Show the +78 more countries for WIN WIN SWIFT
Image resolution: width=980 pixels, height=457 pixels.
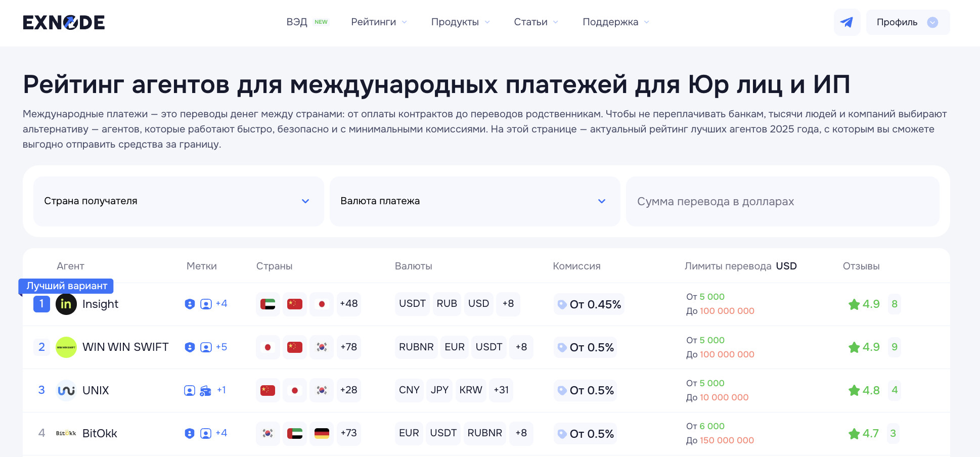point(349,347)
